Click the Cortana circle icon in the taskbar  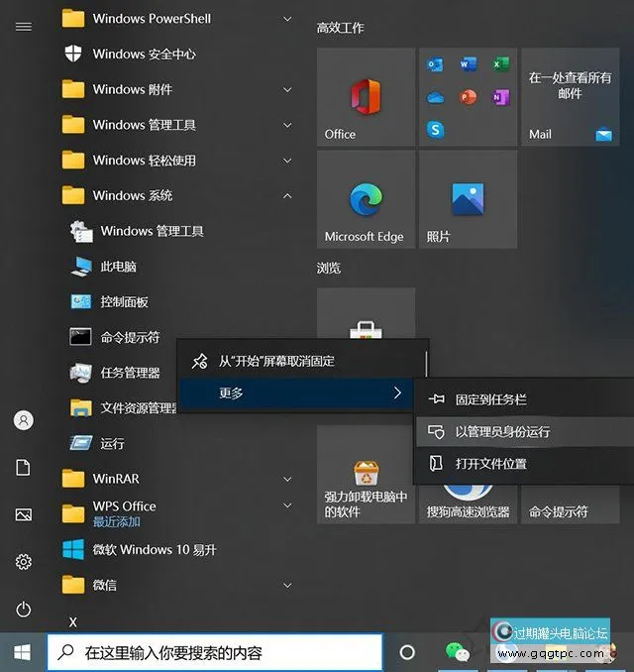coord(407,652)
